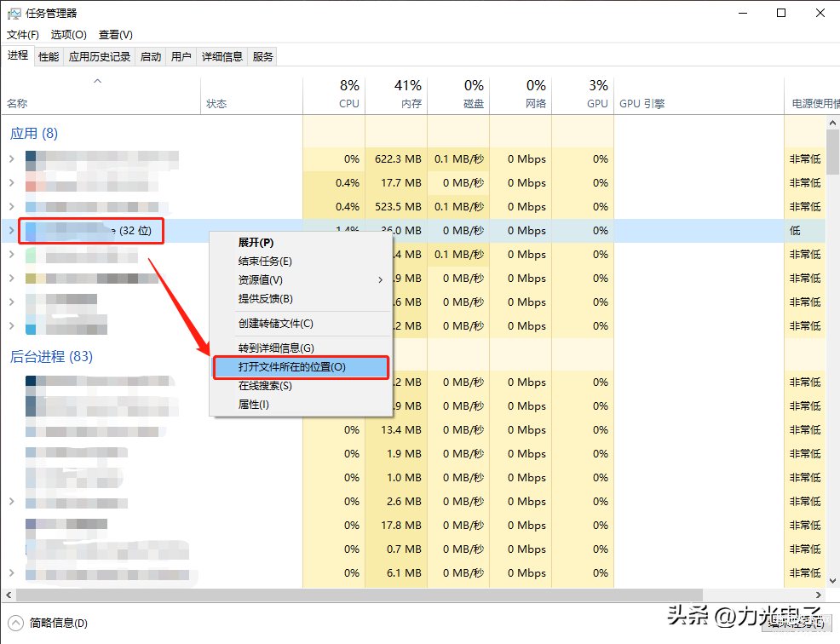Click the 简略信息(D) collapse arrow icon
The height and width of the screenshot is (644, 840).
16,623
